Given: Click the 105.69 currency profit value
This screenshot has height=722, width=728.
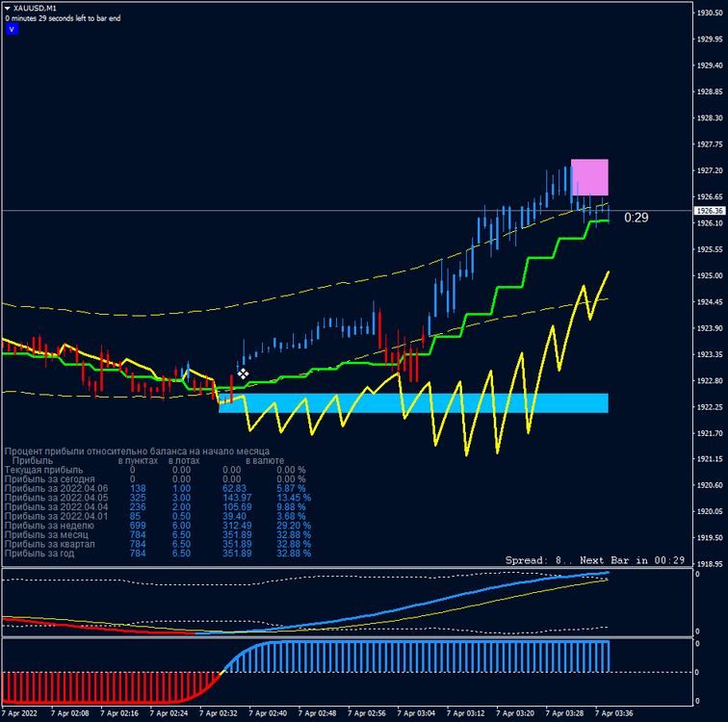Looking at the screenshot, I should pyautogui.click(x=237, y=507).
